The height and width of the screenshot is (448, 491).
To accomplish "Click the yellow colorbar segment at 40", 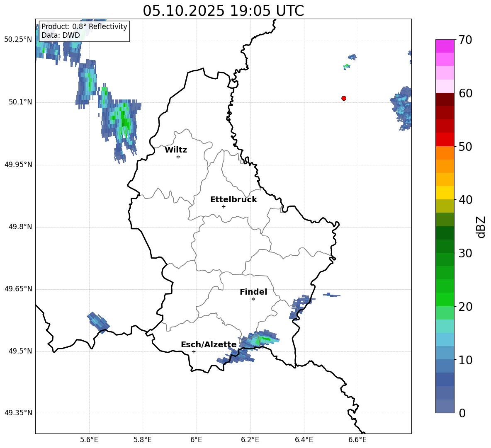I will (445, 193).
